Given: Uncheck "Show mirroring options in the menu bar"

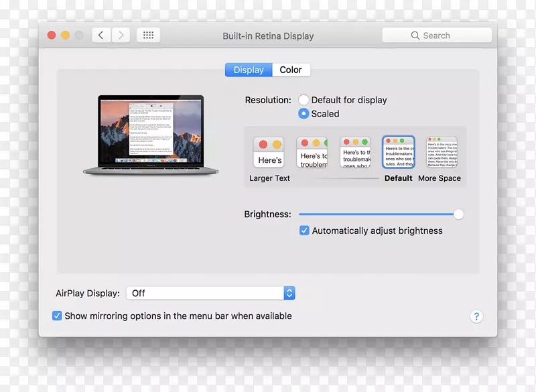Looking at the screenshot, I should [x=57, y=316].
